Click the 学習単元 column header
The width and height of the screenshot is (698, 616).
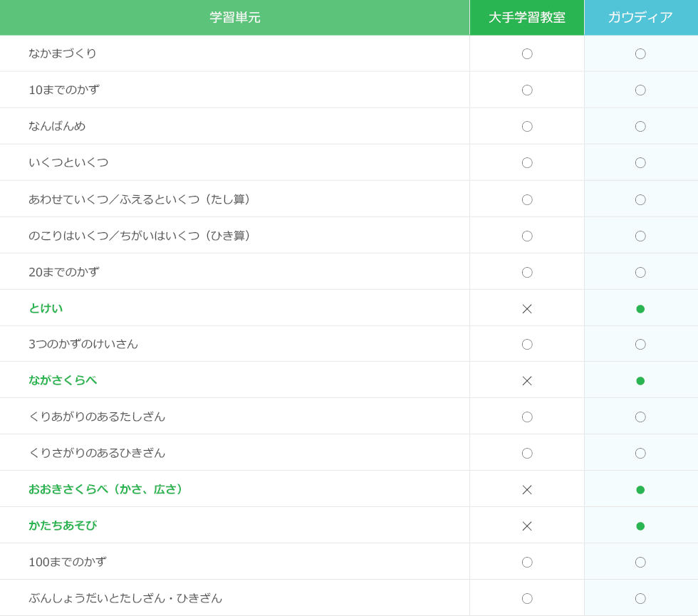[235, 18]
